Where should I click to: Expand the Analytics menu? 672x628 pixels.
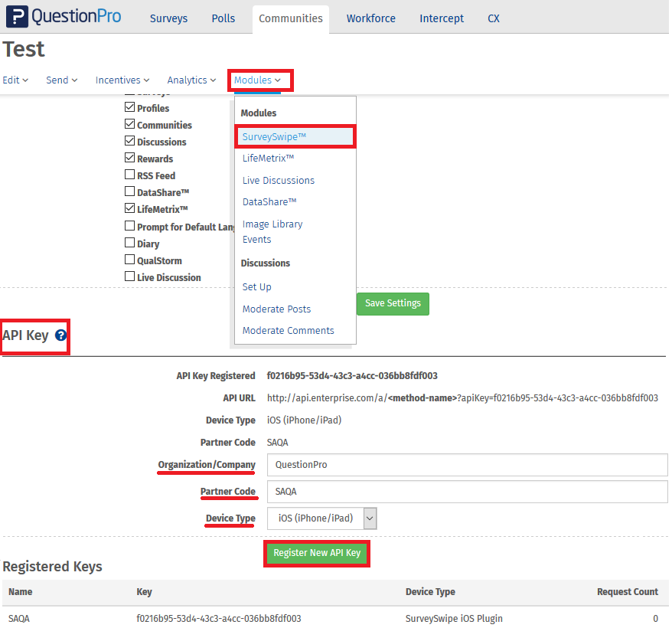(x=191, y=80)
